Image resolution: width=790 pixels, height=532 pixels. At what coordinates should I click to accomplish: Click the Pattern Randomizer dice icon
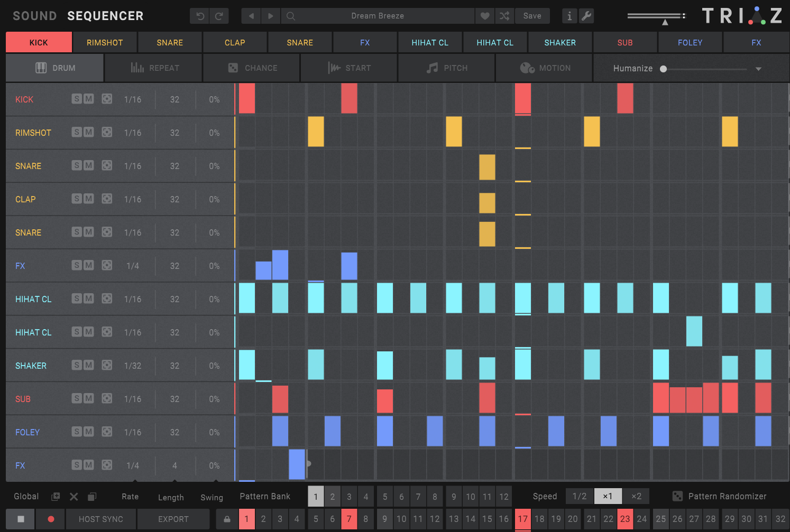[677, 496]
